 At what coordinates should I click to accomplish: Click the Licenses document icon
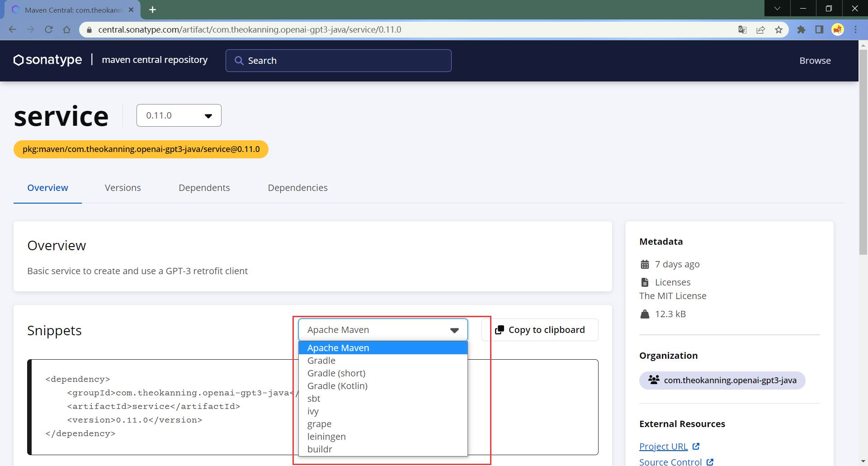(x=645, y=282)
